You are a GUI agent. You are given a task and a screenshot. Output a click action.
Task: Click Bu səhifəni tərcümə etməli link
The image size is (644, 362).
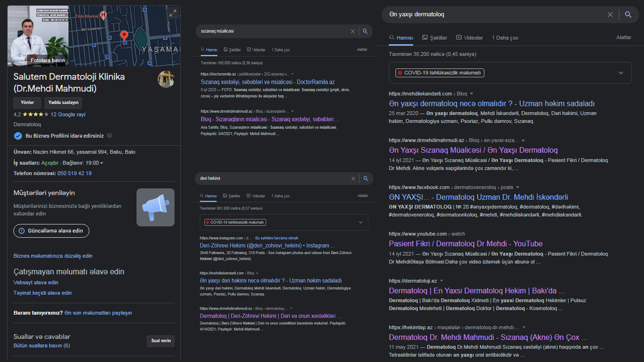point(276,238)
